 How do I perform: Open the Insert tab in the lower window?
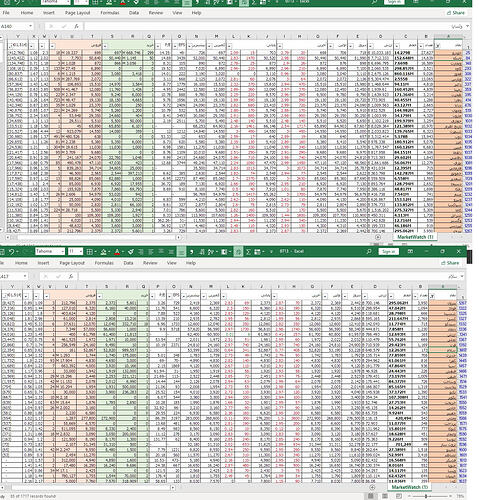pyautogui.click(x=43, y=263)
